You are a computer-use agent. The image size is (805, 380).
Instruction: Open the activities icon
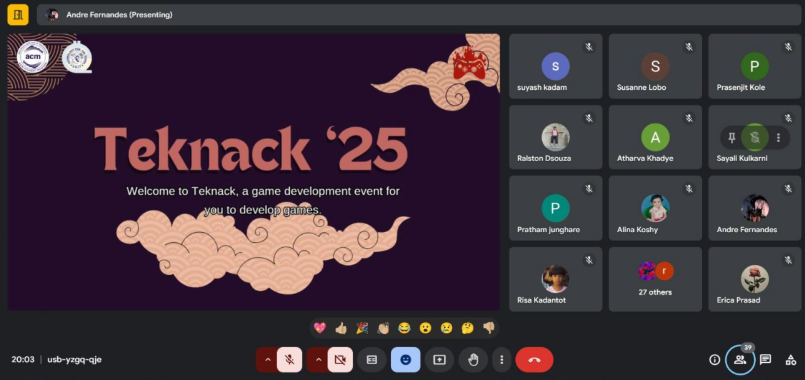pos(791,359)
